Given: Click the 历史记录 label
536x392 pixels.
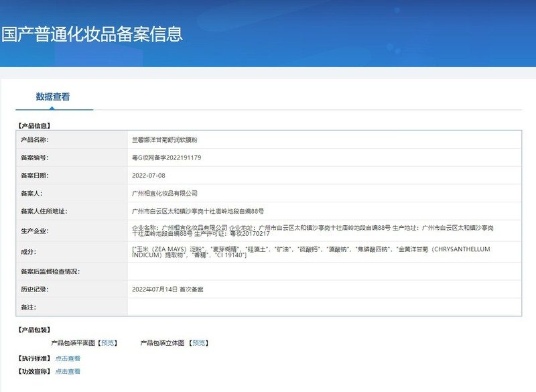Looking at the screenshot, I should pyautogui.click(x=35, y=289).
